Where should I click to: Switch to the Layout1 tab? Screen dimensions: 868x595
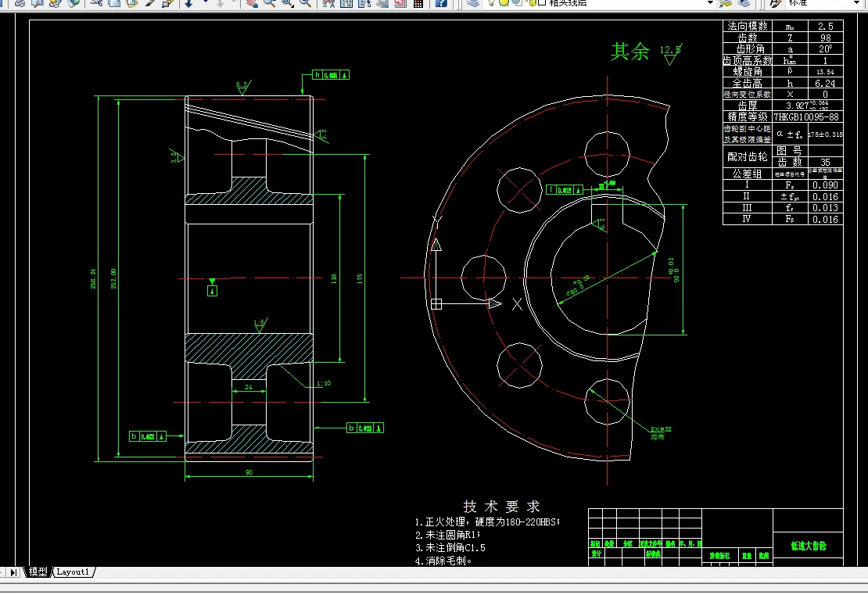click(73, 572)
